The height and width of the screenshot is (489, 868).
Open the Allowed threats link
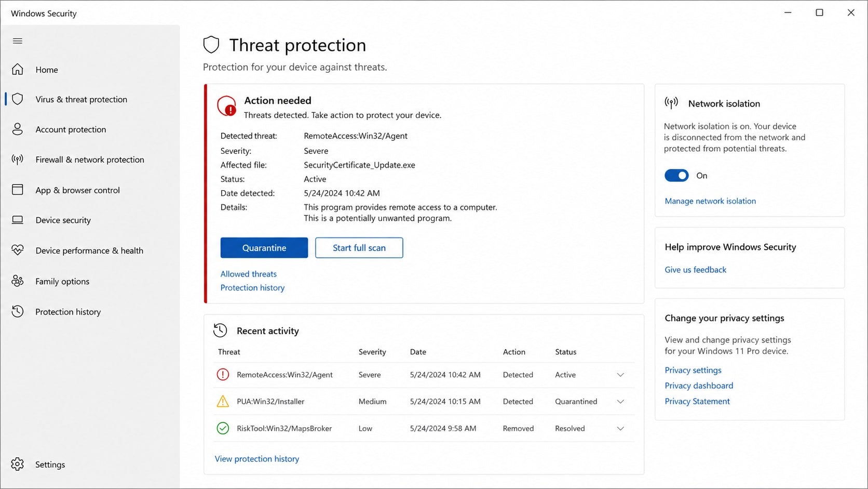[x=249, y=274]
